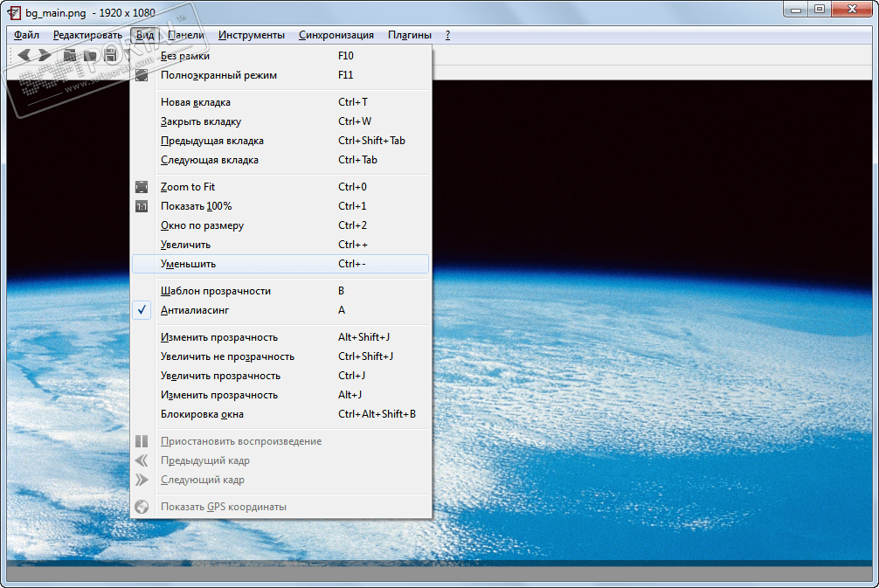This screenshot has width=879, height=588.
Task: Click the globe icon beside GPS координаты
Action: 142,507
